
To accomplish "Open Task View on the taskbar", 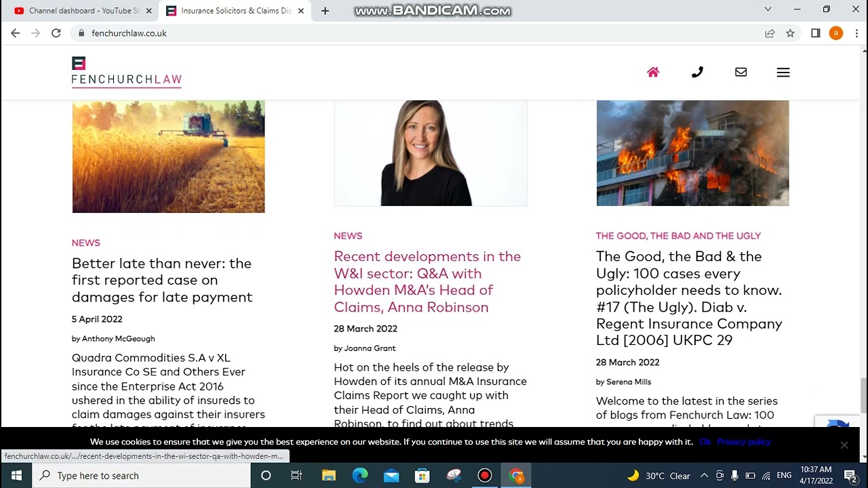I will [296, 476].
